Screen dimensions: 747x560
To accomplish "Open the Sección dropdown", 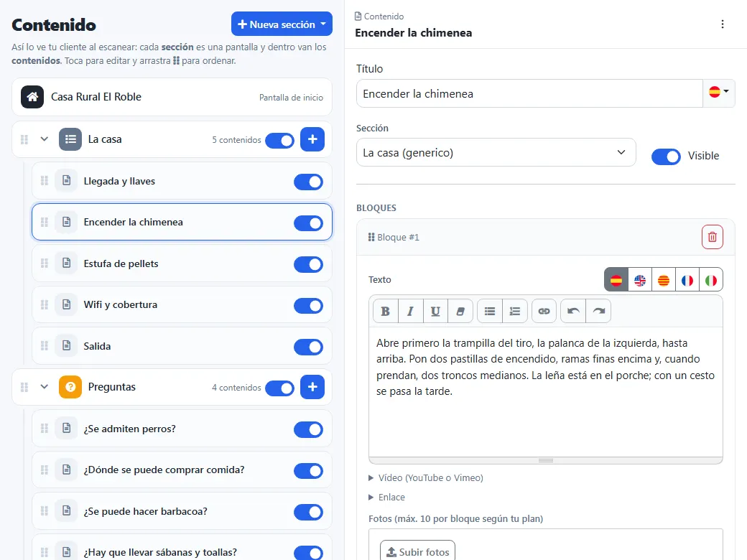I will (496, 152).
